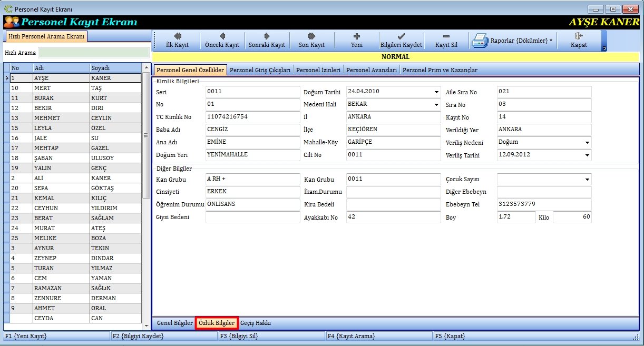Save data with Bilgileri Kaydet checkmark
Screen dimensions: 644x346
click(x=401, y=40)
